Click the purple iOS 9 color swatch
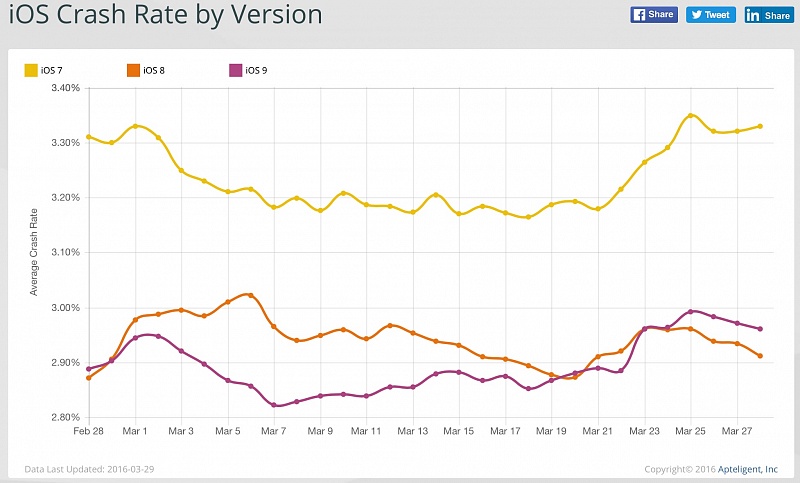The width and height of the screenshot is (800, 483). pyautogui.click(x=235, y=70)
